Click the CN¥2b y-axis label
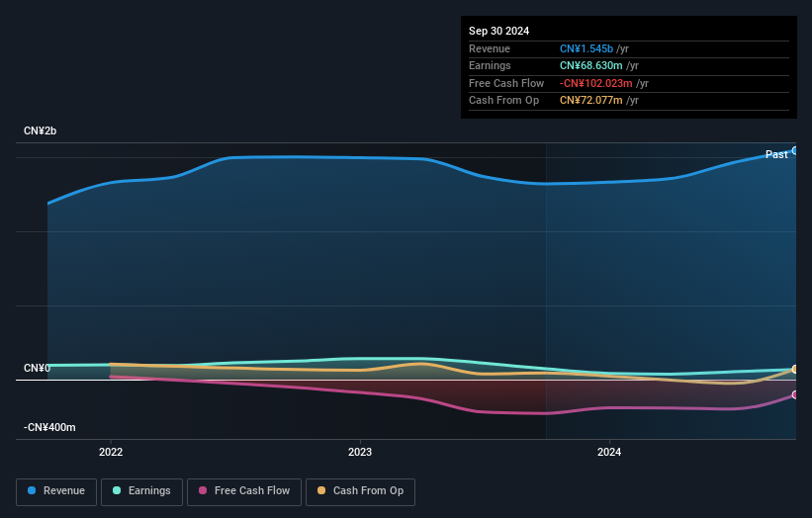 (40, 130)
